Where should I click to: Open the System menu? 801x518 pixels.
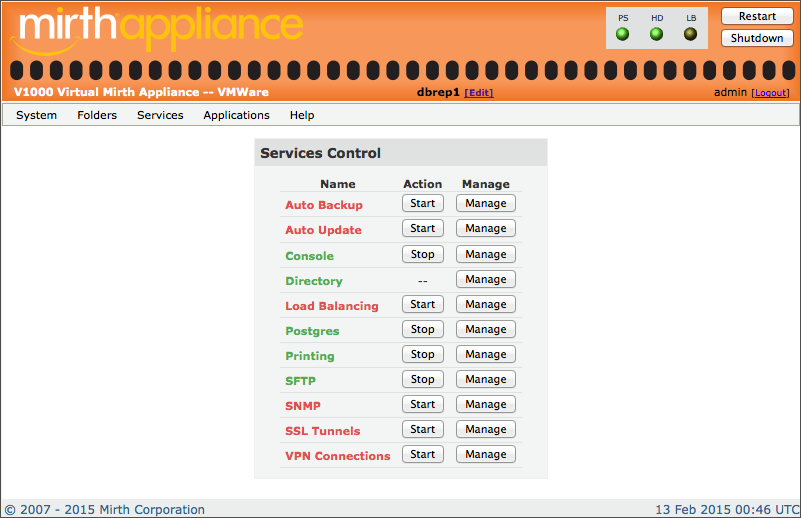[36, 115]
